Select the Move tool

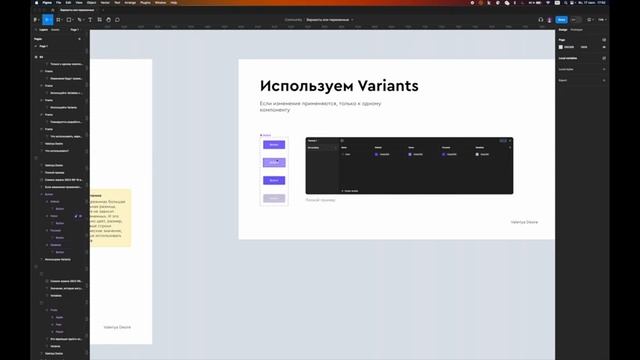[47, 20]
